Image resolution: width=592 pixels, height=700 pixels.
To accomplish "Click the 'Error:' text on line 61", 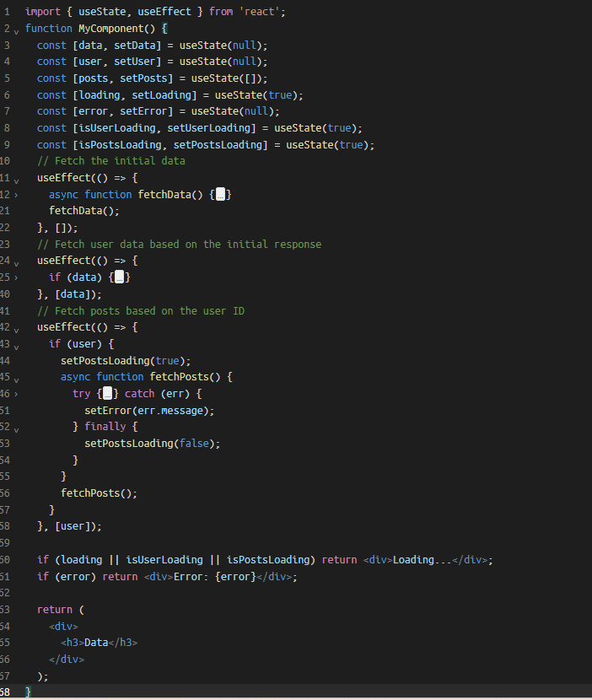I will click(x=191, y=576).
